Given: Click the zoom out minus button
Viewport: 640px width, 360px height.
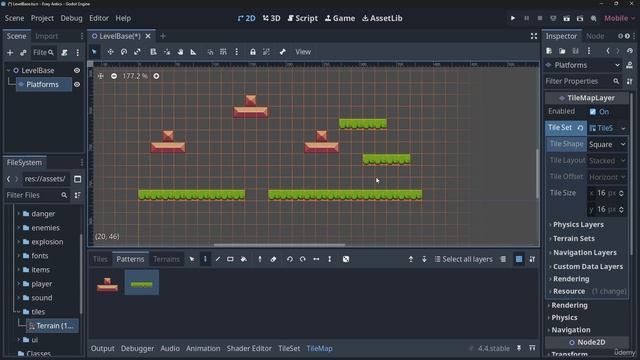Looking at the screenshot, I should click(114, 76).
